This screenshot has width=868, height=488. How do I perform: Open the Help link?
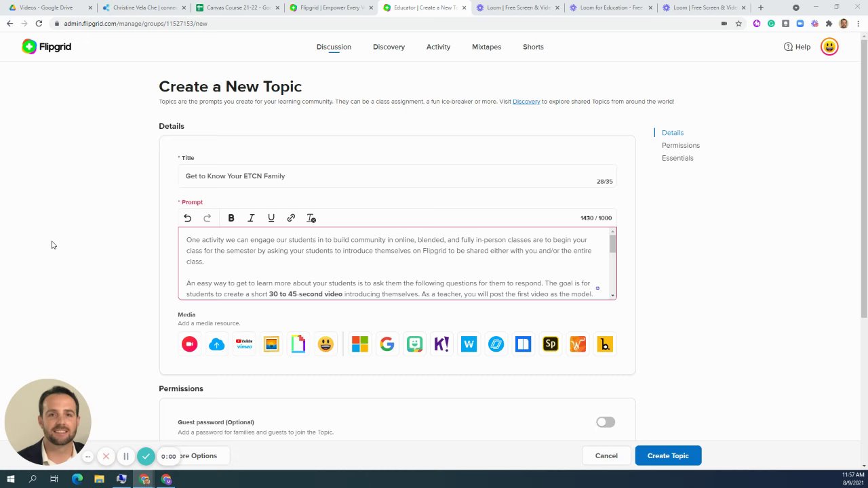[797, 47]
